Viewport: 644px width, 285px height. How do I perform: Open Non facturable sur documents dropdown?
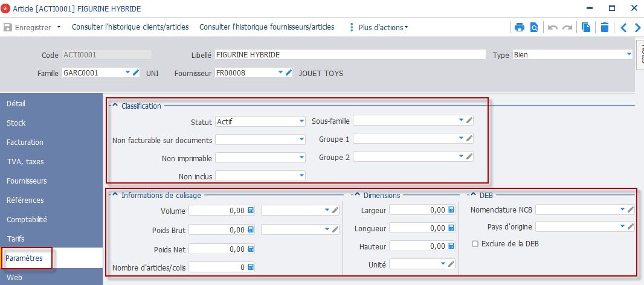[x=302, y=140]
